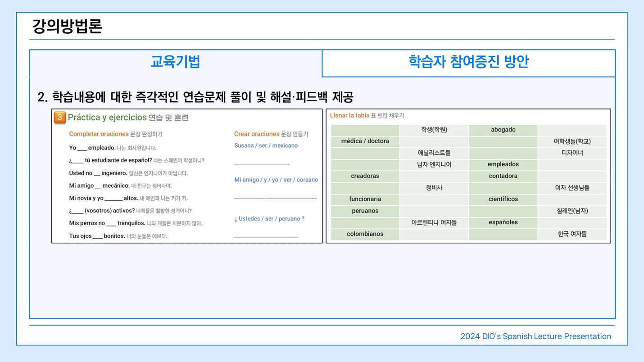Select the 교육기법 tab
This screenshot has width=644, height=362.
click(176, 63)
